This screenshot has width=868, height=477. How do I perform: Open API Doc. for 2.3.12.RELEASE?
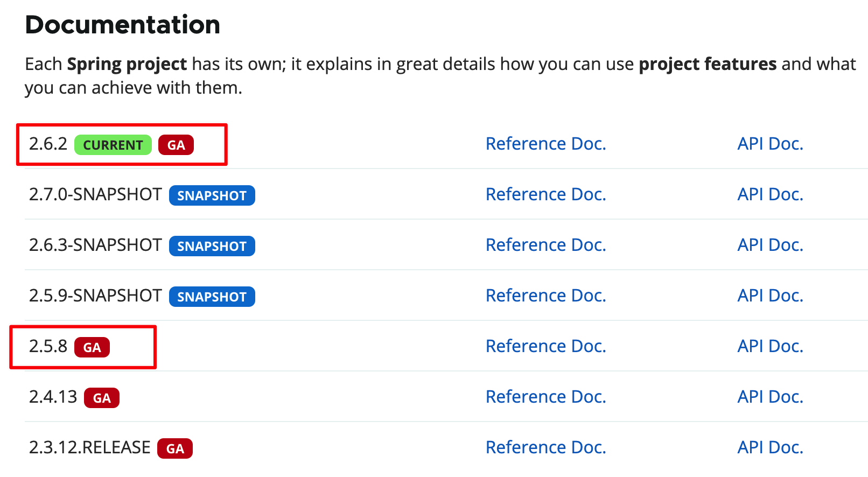pyautogui.click(x=770, y=447)
